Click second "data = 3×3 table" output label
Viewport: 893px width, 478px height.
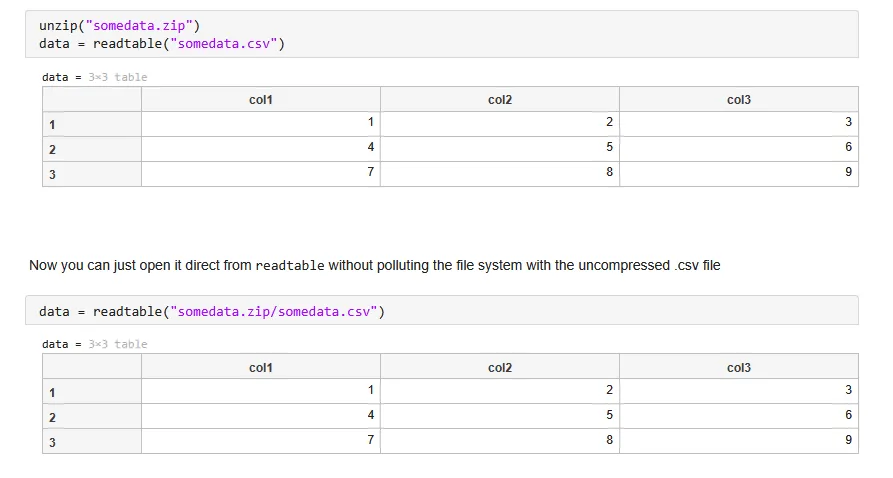point(94,344)
